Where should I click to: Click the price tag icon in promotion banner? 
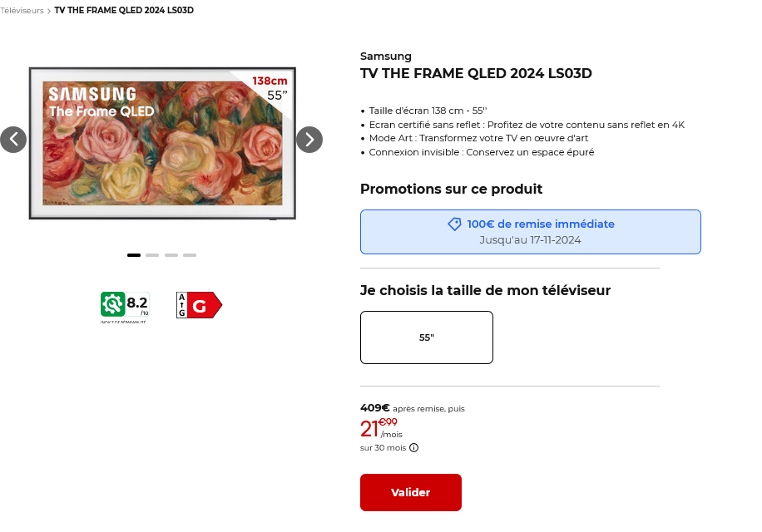click(x=454, y=224)
